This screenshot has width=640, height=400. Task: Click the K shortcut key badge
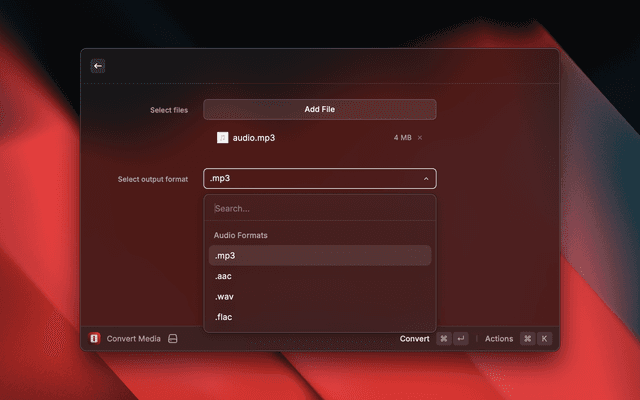[x=544, y=339]
